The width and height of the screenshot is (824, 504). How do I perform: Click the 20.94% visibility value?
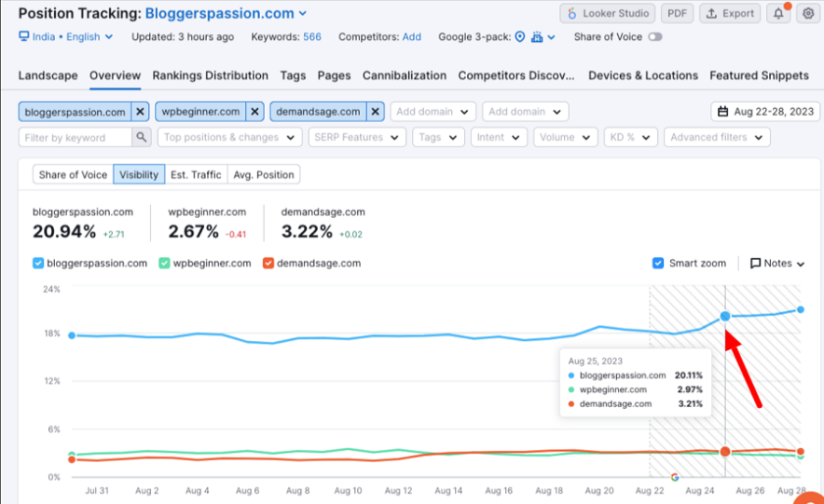(x=64, y=232)
